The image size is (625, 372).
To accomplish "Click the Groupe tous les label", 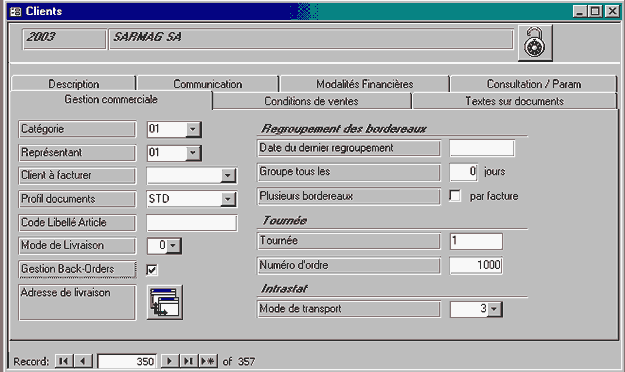I will point(349,172).
